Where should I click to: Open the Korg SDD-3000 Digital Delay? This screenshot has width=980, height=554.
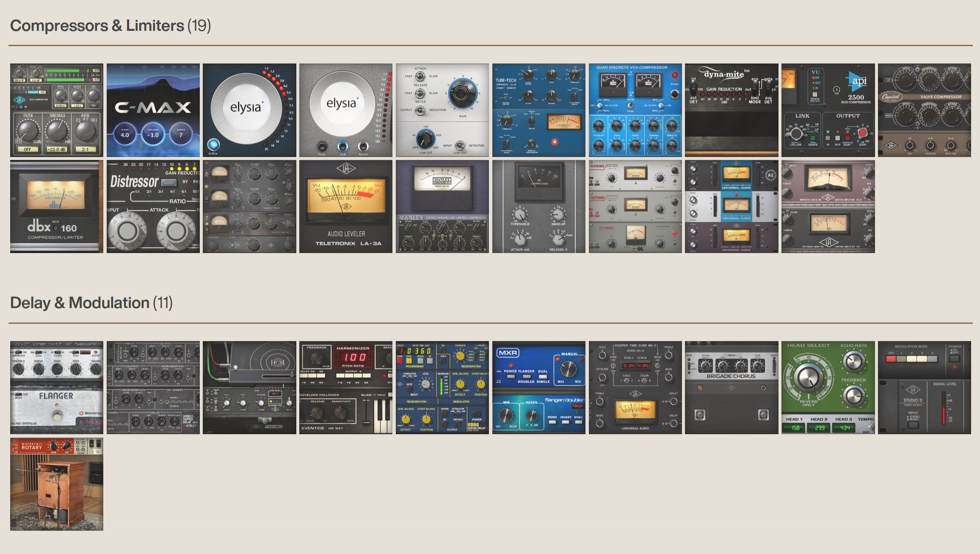click(x=442, y=387)
